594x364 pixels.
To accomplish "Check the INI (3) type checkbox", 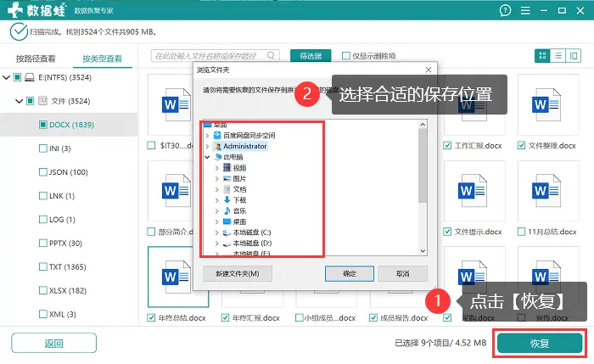I will point(43,148).
